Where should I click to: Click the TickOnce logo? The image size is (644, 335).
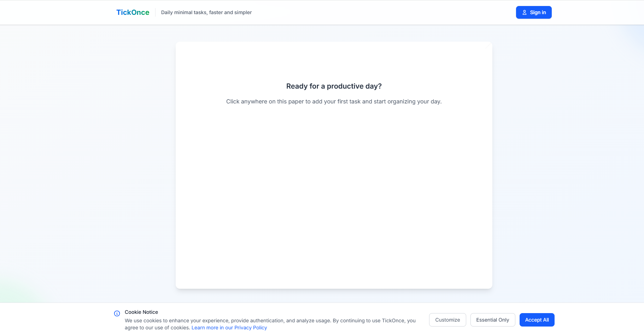pos(133,12)
